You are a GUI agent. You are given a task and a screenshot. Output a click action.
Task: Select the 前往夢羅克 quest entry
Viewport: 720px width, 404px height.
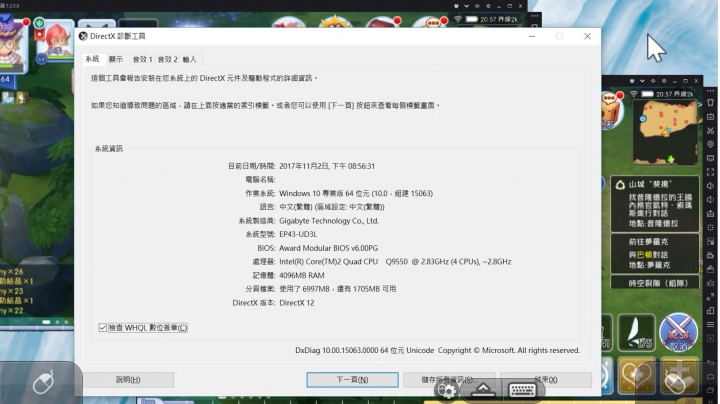[x=655, y=253]
